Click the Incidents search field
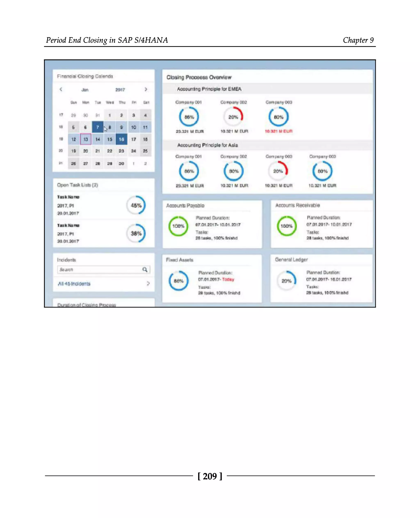The height and width of the screenshot is (518, 420). point(104,269)
